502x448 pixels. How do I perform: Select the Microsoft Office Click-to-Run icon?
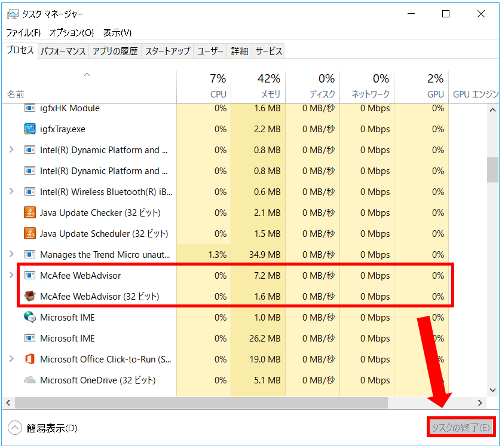coord(30,359)
